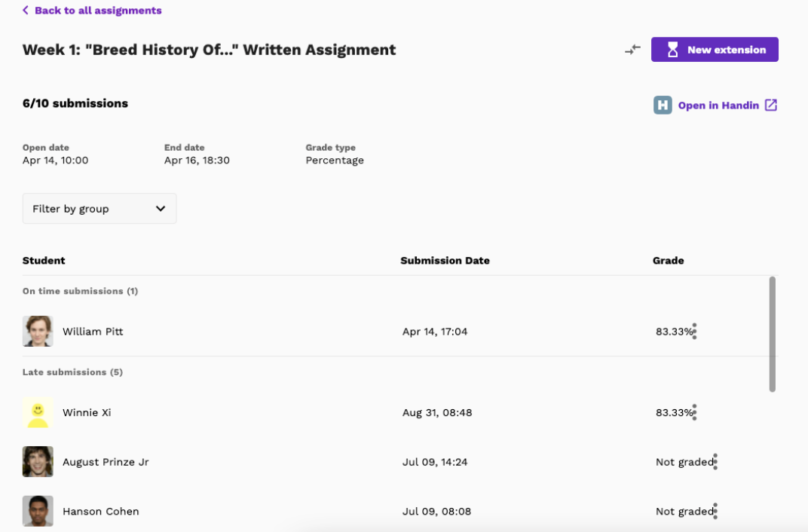Open assignment in Handin
The image size is (808, 532).
(715, 105)
